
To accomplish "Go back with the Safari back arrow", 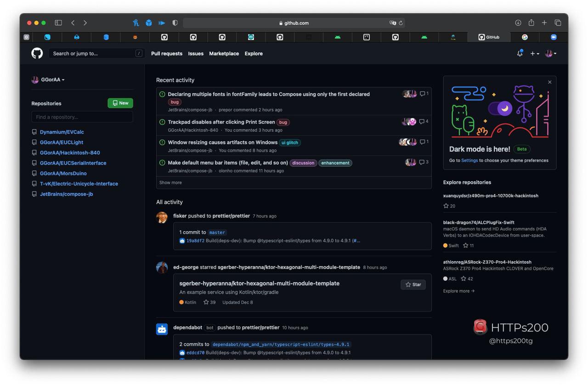I will pyautogui.click(x=73, y=23).
